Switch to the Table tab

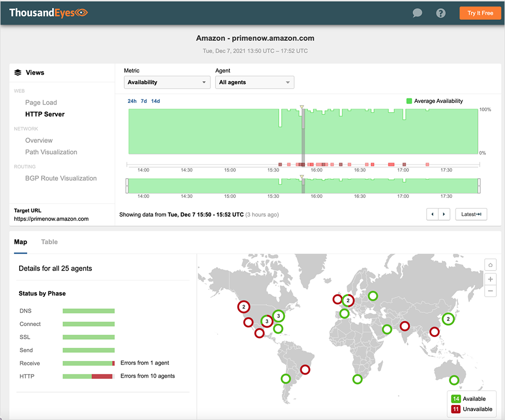49,242
